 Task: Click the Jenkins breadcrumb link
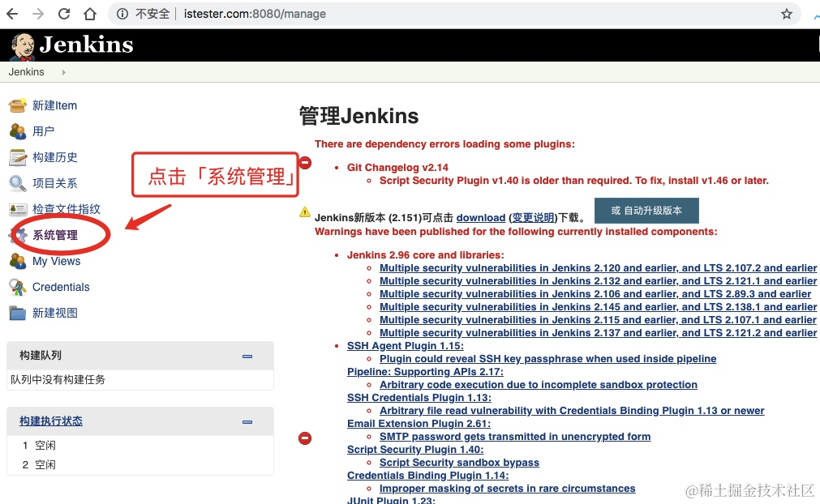[26, 72]
